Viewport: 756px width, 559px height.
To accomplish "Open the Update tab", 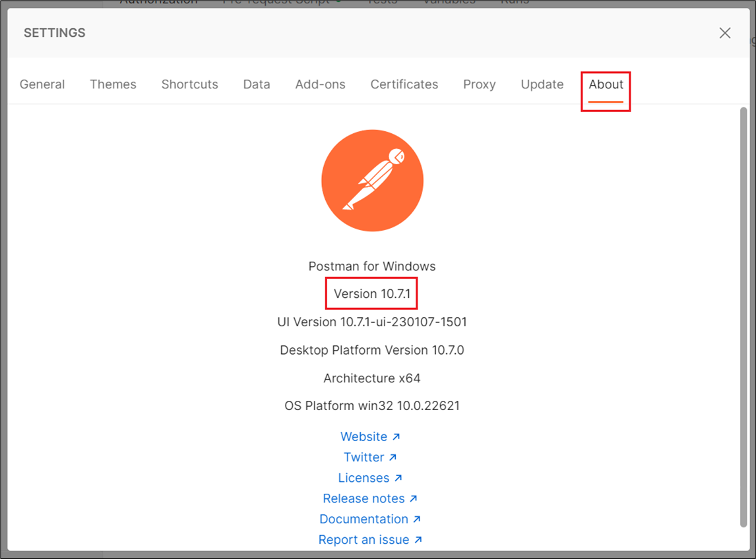I will pyautogui.click(x=542, y=84).
